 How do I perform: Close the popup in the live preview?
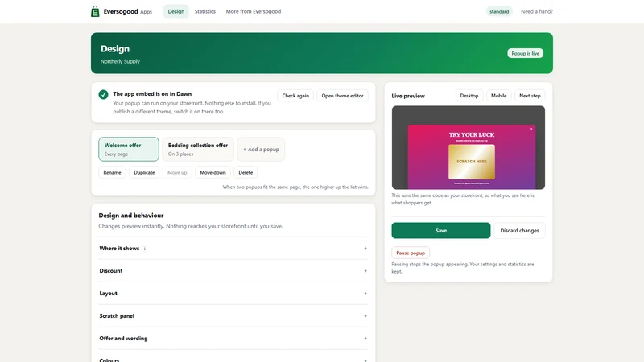[531, 129]
